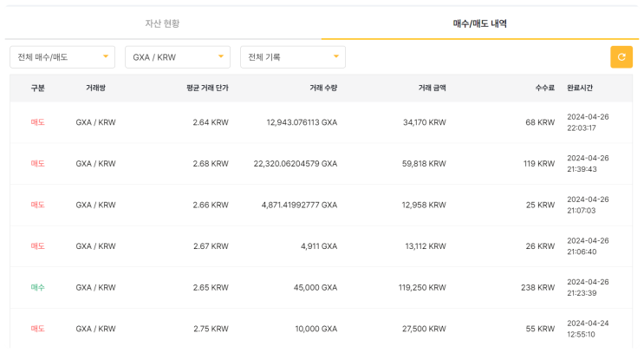
Task: Click quantity 22,320.06204579 GXA
Action: [x=296, y=164]
